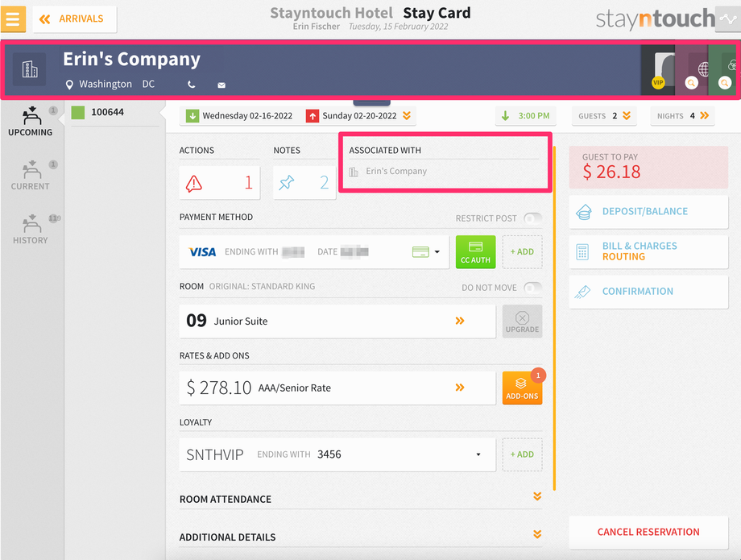Image resolution: width=741 pixels, height=560 pixels.
Task: Click the green arrival arrow icon
Action: click(192, 116)
